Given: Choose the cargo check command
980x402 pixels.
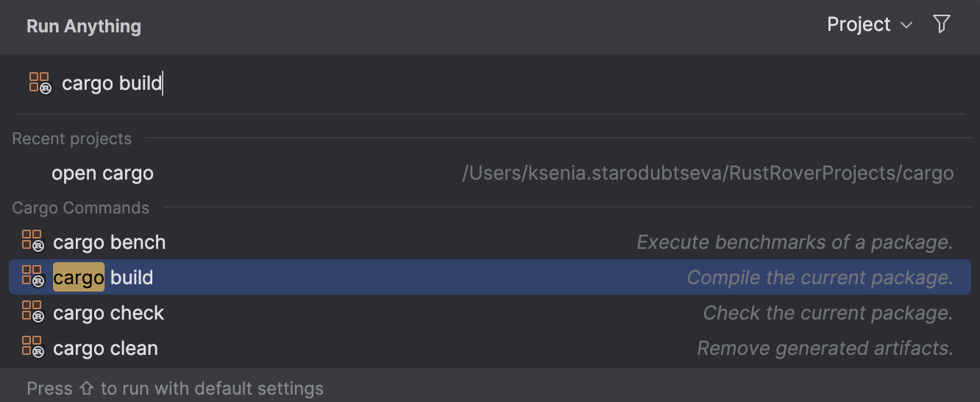Looking at the screenshot, I should coord(108,313).
